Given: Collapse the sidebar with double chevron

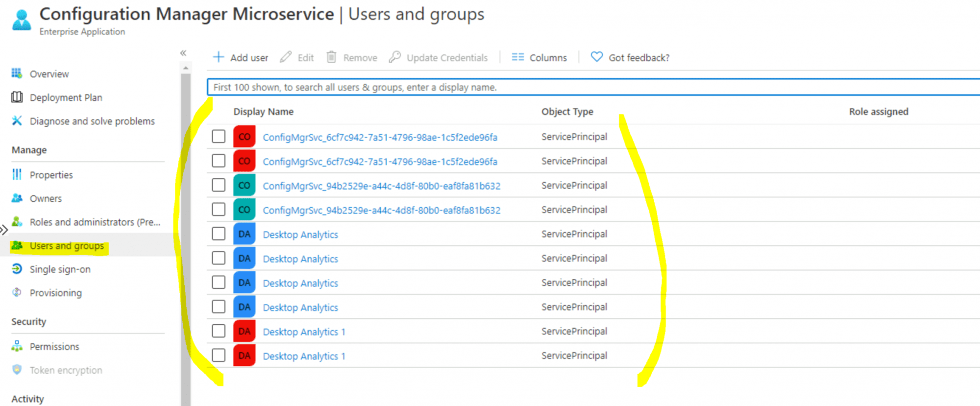Looking at the screenshot, I should pos(183,53).
